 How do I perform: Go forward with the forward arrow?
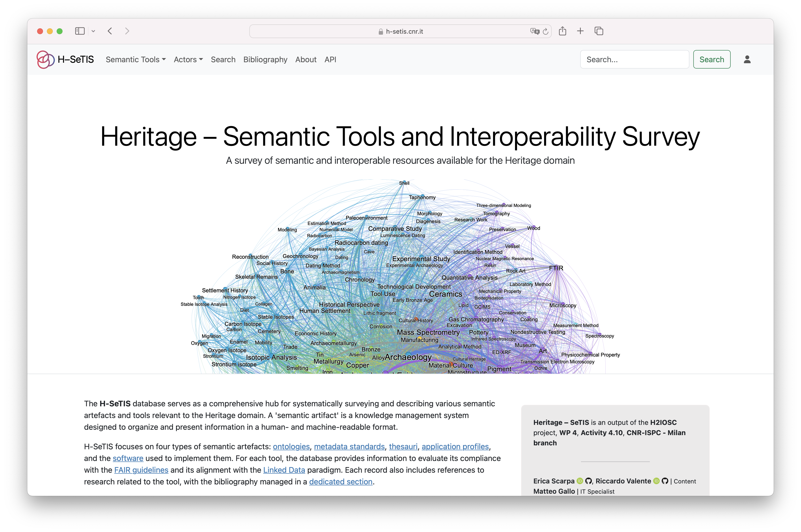[127, 31]
